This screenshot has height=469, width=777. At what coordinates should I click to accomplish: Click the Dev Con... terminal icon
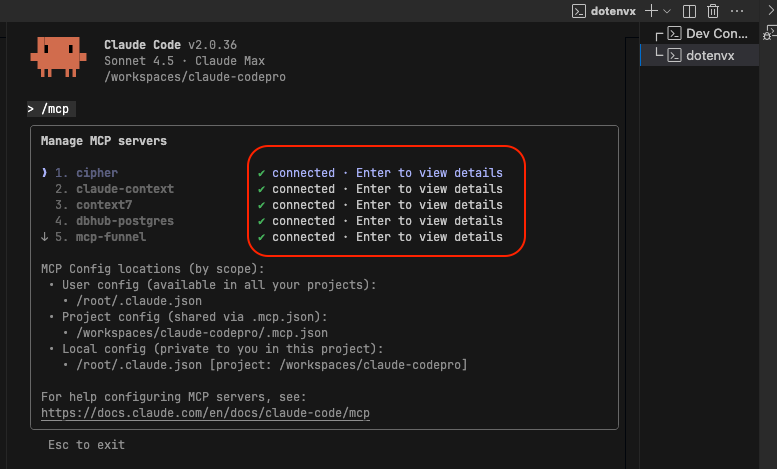tap(674, 34)
